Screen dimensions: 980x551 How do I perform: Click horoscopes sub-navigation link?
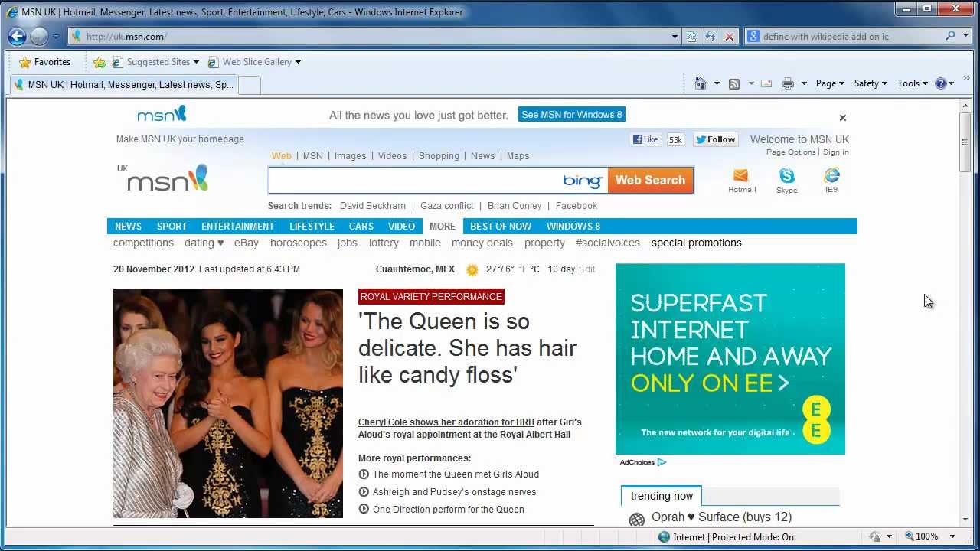[299, 243]
